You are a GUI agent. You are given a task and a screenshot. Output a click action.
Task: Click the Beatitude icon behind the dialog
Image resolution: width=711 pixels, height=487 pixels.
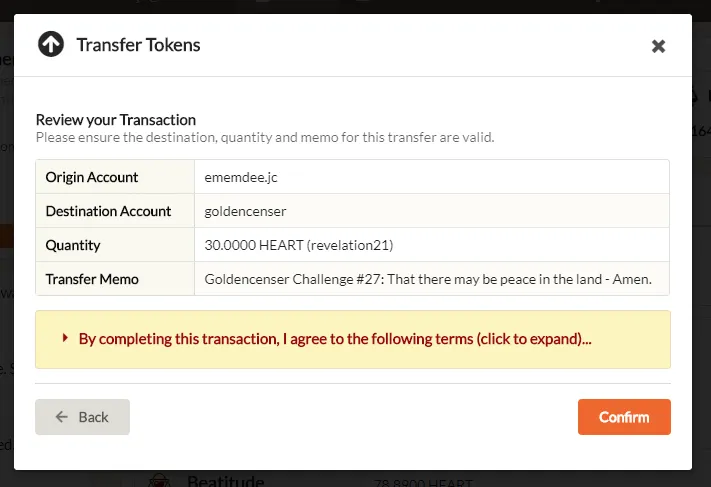(x=159, y=480)
